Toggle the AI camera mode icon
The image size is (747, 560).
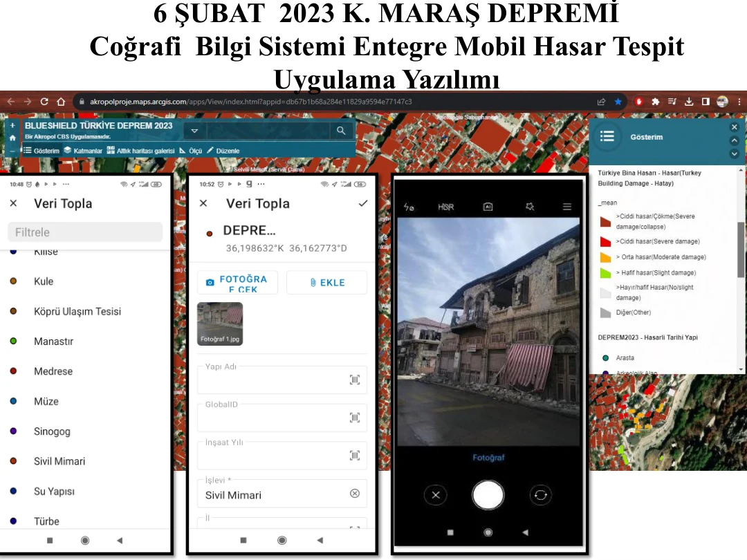tap(488, 207)
